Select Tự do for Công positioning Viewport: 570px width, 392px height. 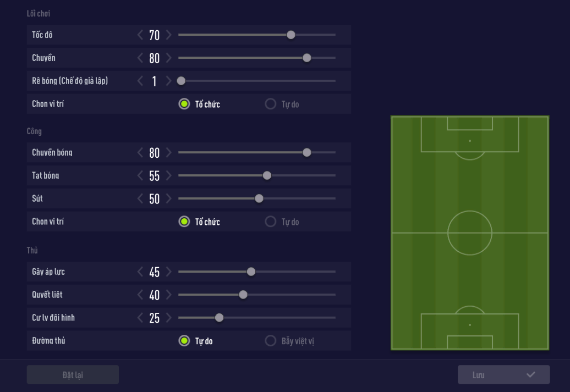point(270,222)
